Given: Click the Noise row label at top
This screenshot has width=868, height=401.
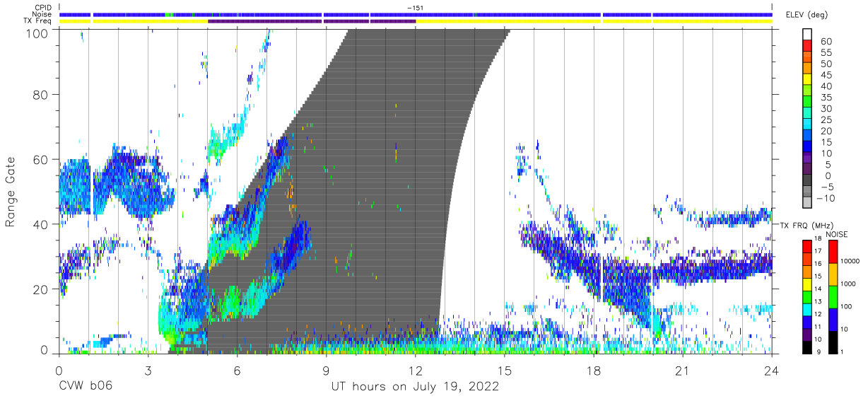Looking at the screenshot, I should click(42, 14).
